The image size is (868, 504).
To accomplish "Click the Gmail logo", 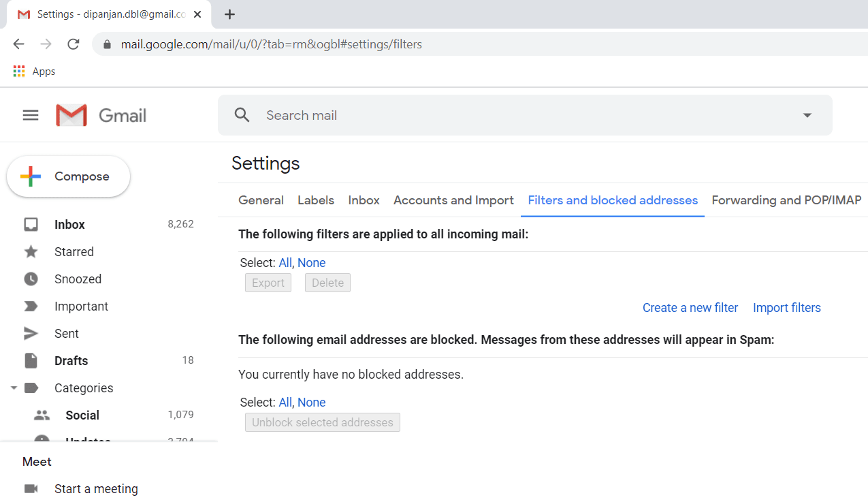I will [x=101, y=115].
